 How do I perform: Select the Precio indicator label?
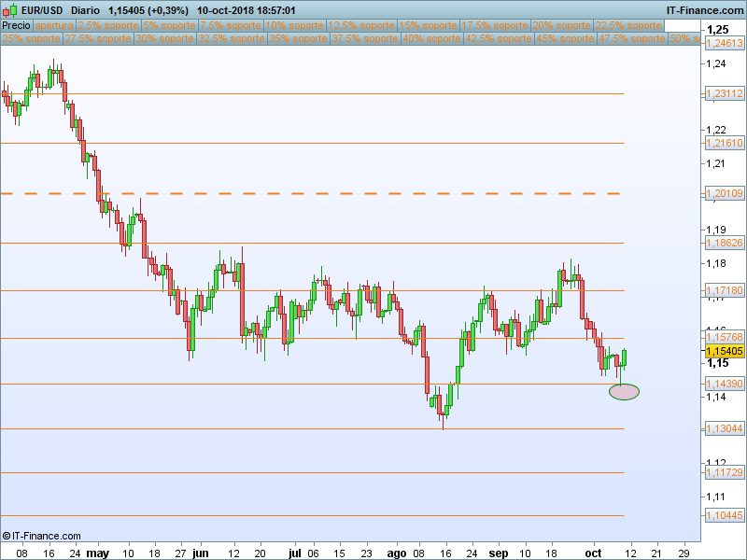pyautogui.click(x=17, y=26)
